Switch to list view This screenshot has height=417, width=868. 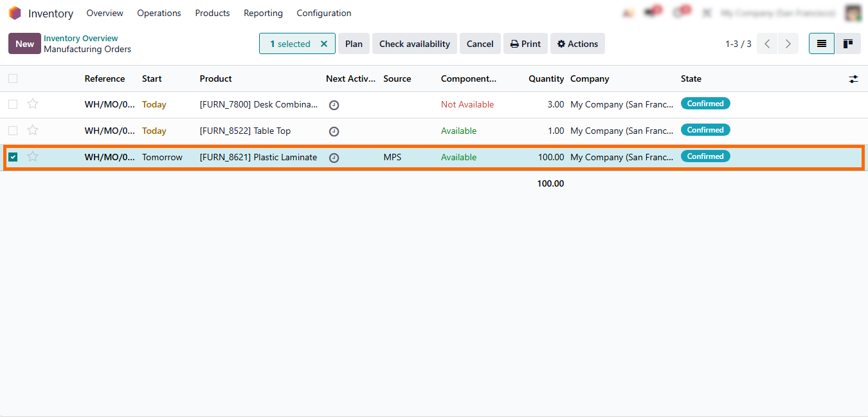pyautogui.click(x=821, y=44)
